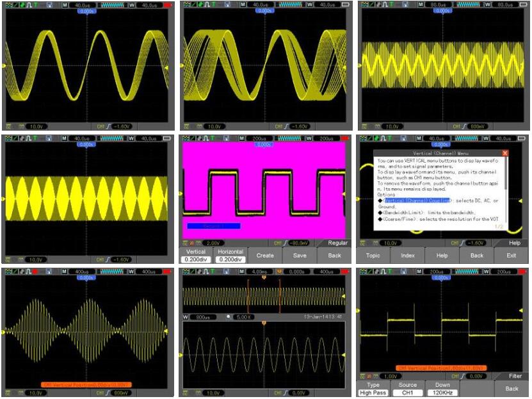Click the pulse waveform icon in the toolbar
Image resolution: width=532 pixels, height=399 pixels.
coord(30,4)
